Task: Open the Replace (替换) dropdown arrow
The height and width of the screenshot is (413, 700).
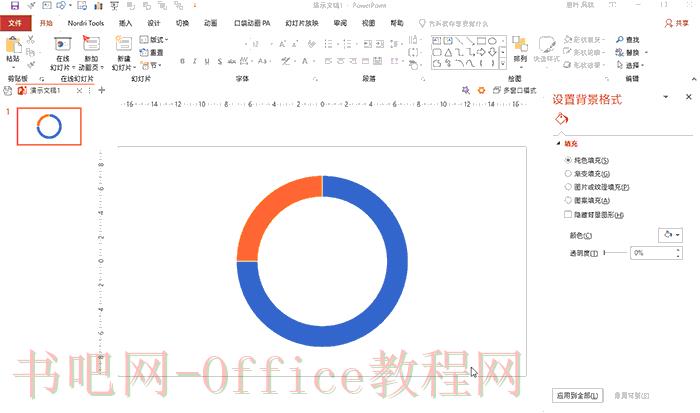Action: [x=646, y=53]
